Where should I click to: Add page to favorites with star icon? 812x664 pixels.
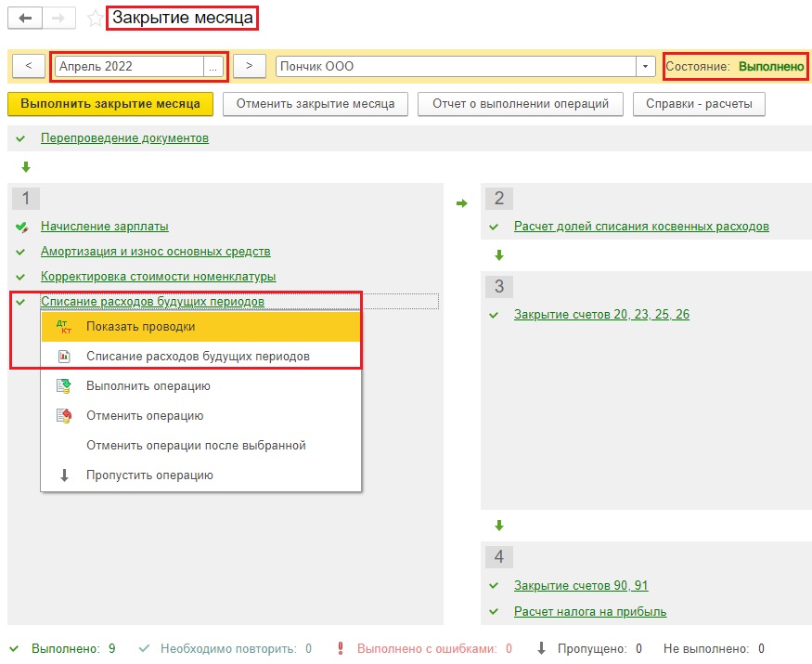tap(95, 19)
